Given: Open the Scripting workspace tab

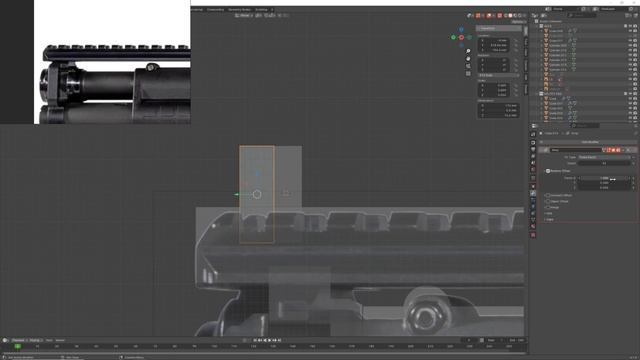Looking at the screenshot, I should pyautogui.click(x=261, y=9).
